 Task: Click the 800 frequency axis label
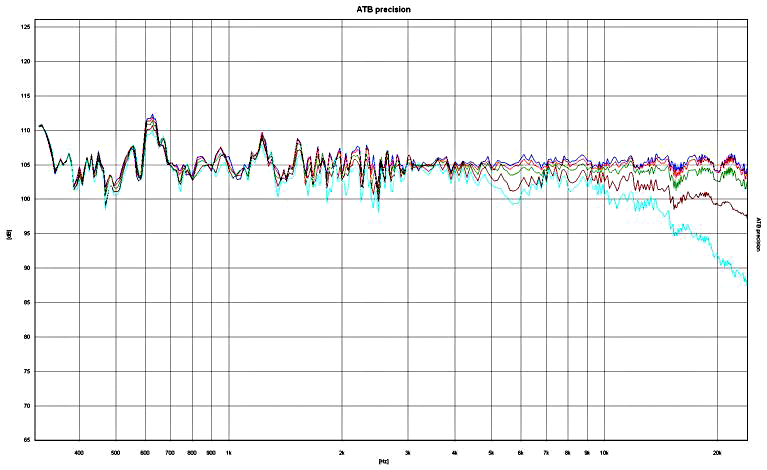pos(192,452)
